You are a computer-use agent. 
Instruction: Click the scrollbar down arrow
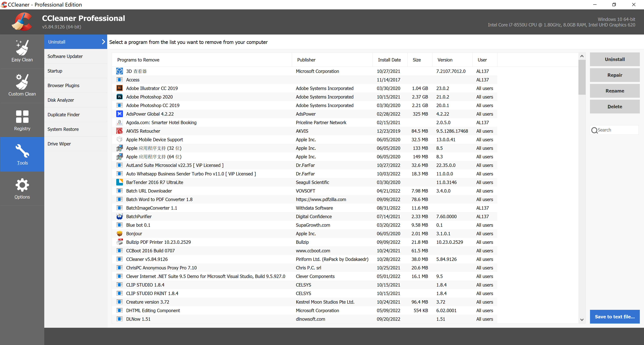(x=582, y=320)
